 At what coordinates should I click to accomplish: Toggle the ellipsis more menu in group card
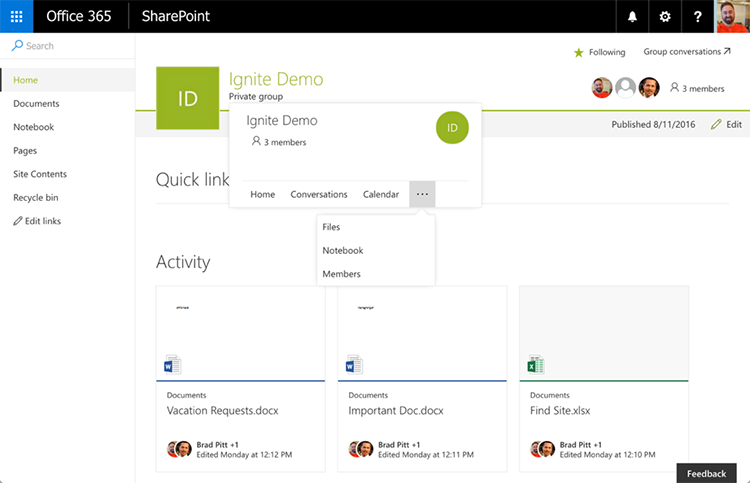(422, 194)
